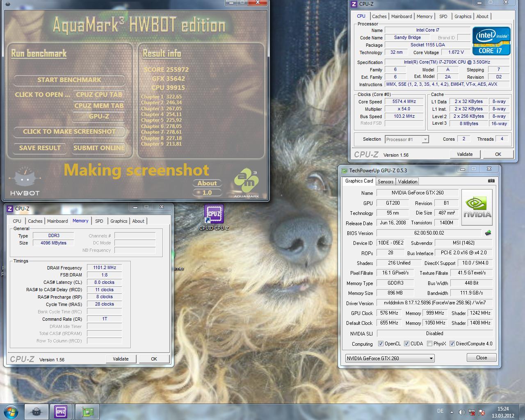Switch to the GPU-Z Validation tab

(x=408, y=182)
